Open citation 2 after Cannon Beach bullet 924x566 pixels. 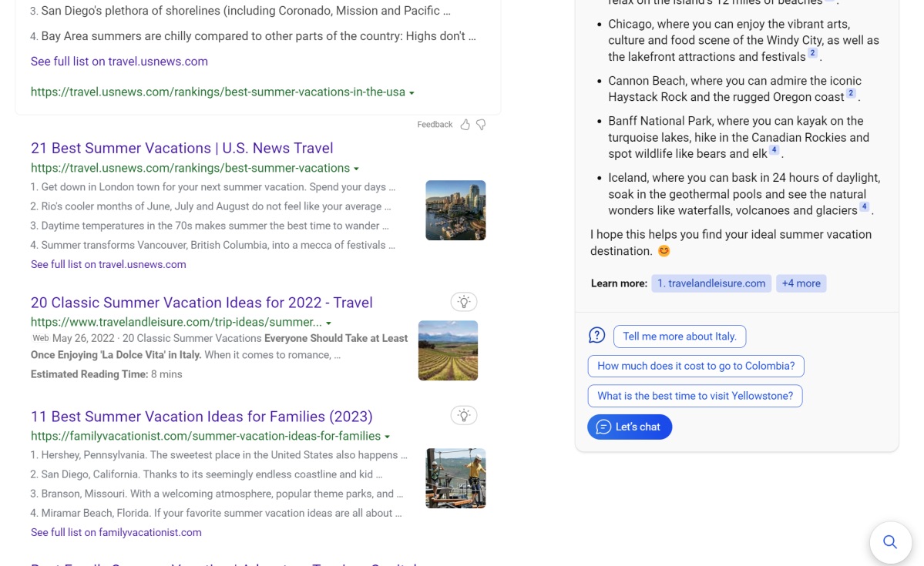(851, 94)
